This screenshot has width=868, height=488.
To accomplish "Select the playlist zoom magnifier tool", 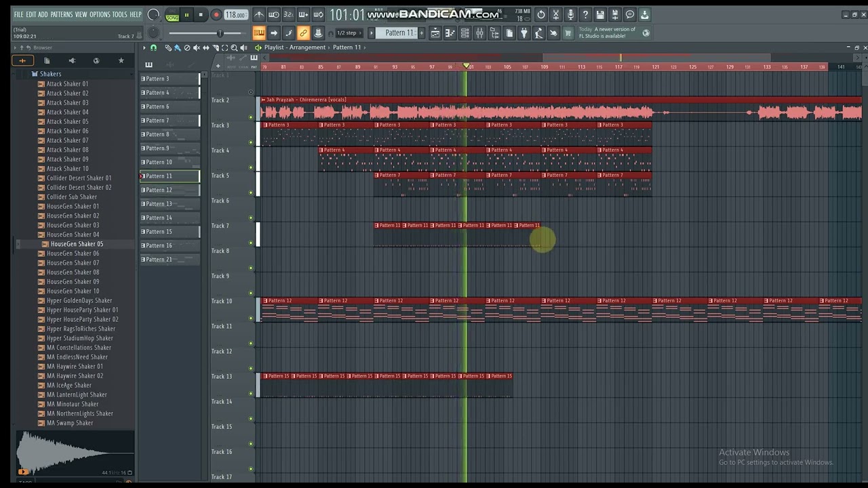I will click(x=234, y=47).
